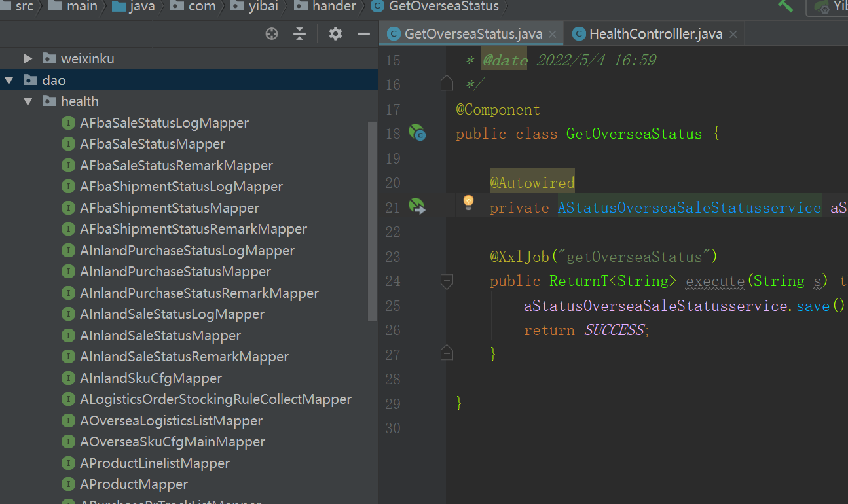Select AInlandPurchaseStatusMapper in the tree
This screenshot has width=848, height=504.
pos(175,272)
